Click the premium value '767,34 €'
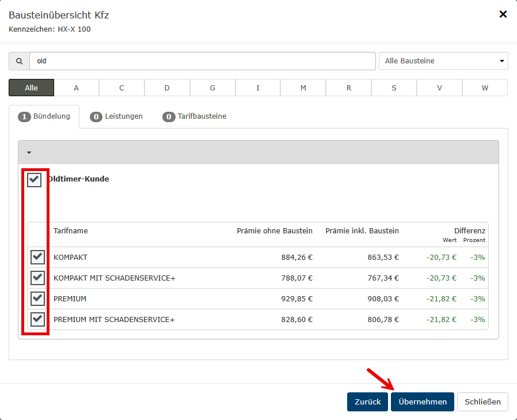 [383, 278]
